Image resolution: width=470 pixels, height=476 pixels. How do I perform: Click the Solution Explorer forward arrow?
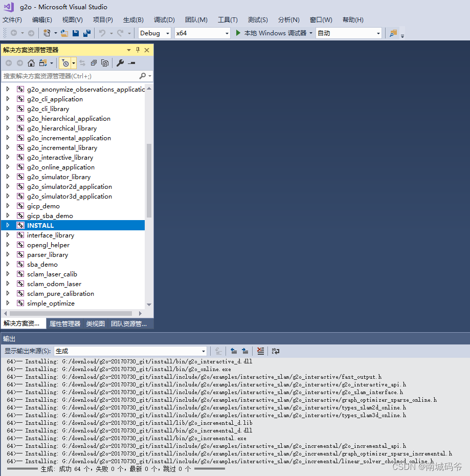pos(20,63)
